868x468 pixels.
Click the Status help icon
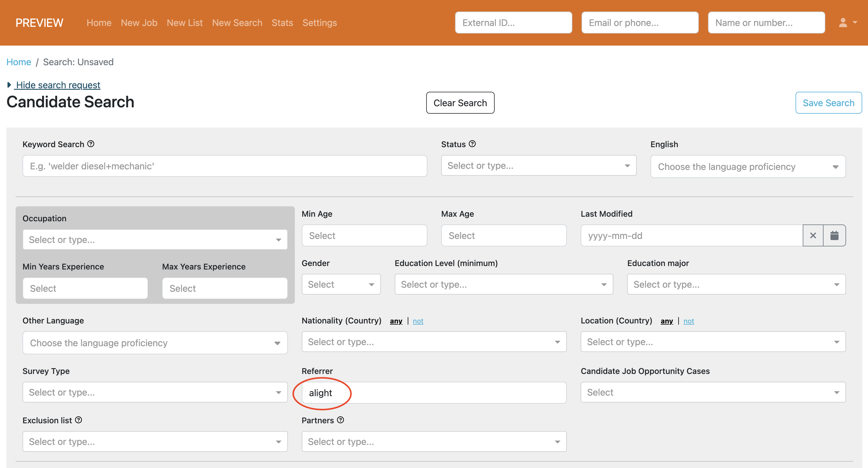pyautogui.click(x=472, y=144)
